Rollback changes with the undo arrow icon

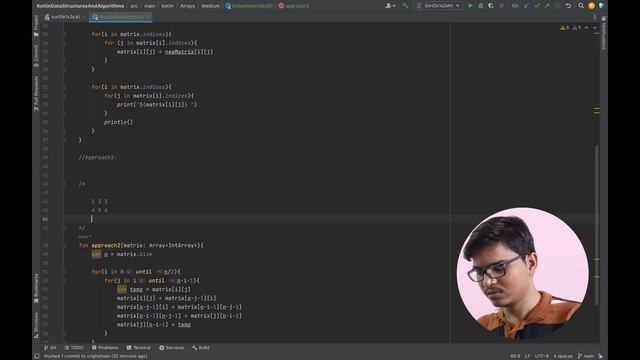point(568,6)
